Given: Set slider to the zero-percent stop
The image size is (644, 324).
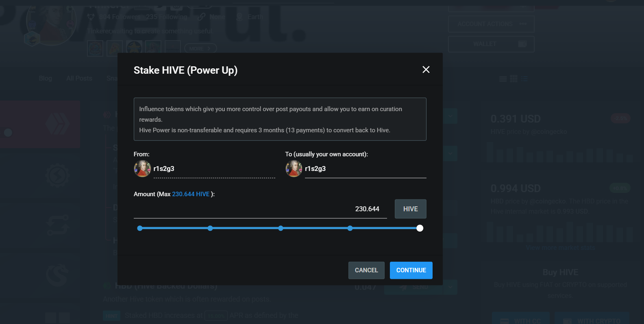Looking at the screenshot, I should (x=140, y=228).
